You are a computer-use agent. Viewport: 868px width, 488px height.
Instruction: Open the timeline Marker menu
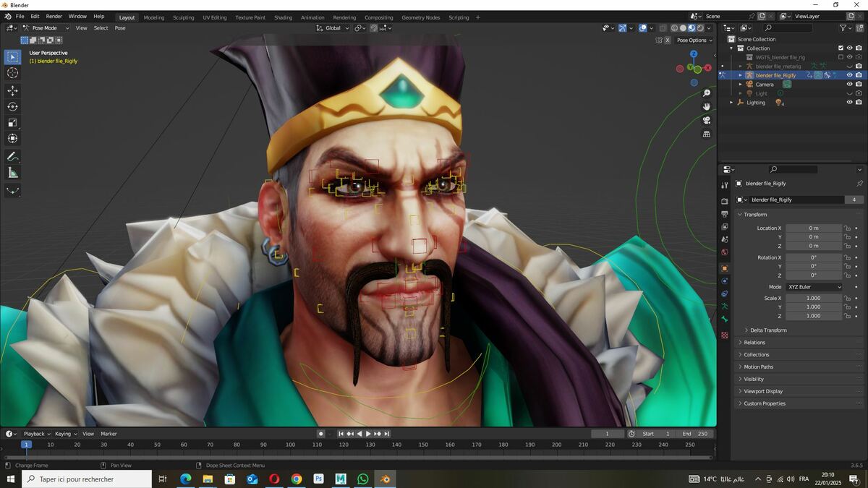(x=109, y=434)
